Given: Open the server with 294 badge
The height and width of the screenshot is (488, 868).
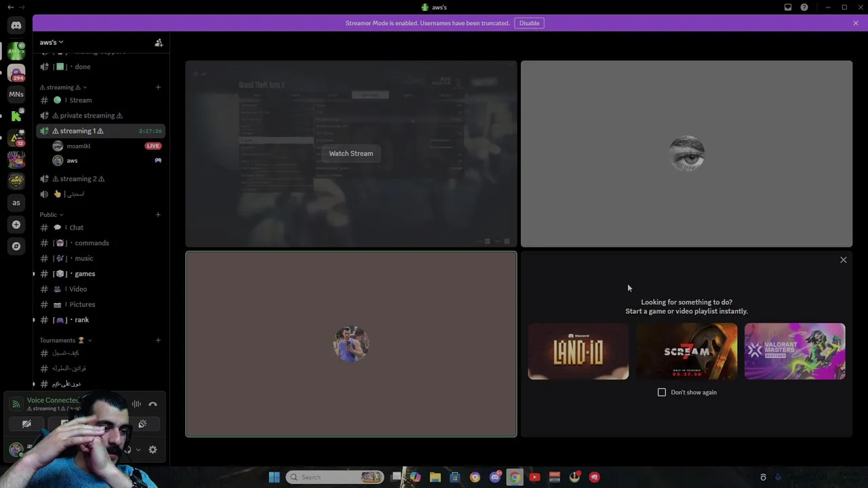Looking at the screenshot, I should tap(16, 73).
